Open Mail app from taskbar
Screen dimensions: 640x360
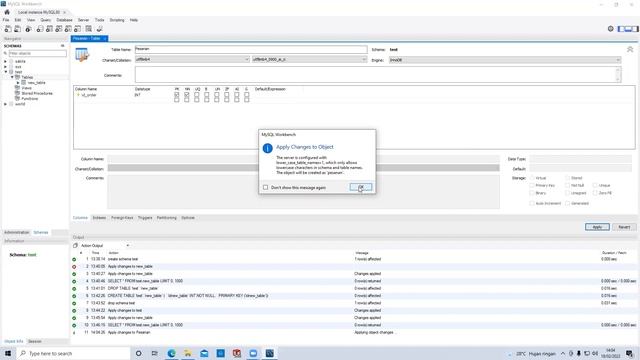tap(204, 353)
